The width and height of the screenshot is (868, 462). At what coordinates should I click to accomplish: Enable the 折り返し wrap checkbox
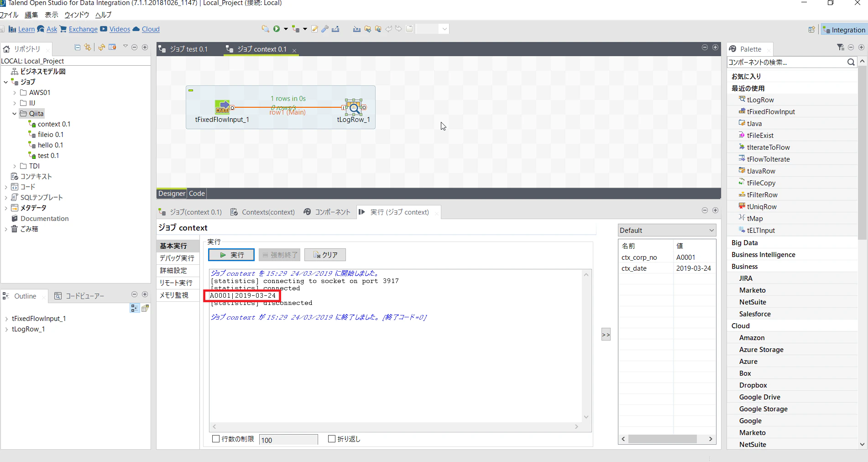(x=332, y=439)
